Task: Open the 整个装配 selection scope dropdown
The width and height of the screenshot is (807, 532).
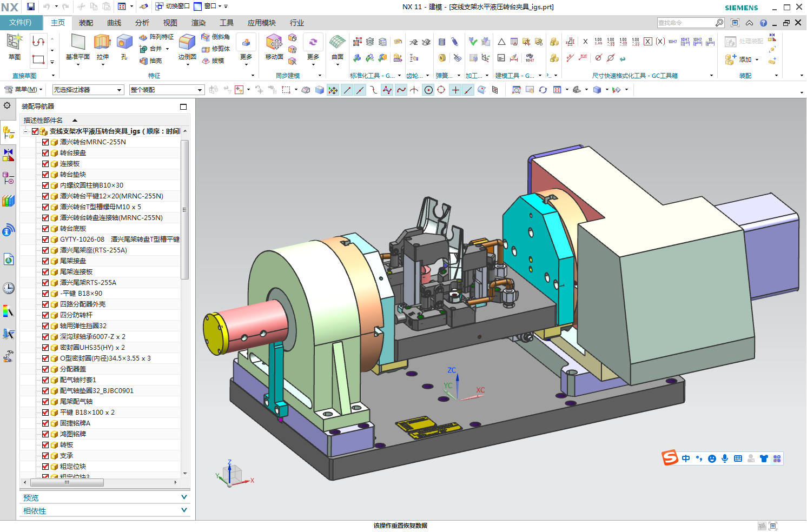Action: (167, 90)
